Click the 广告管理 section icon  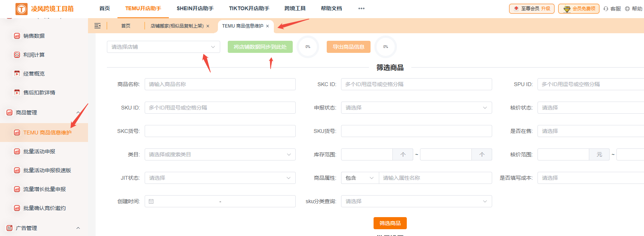click(9, 228)
